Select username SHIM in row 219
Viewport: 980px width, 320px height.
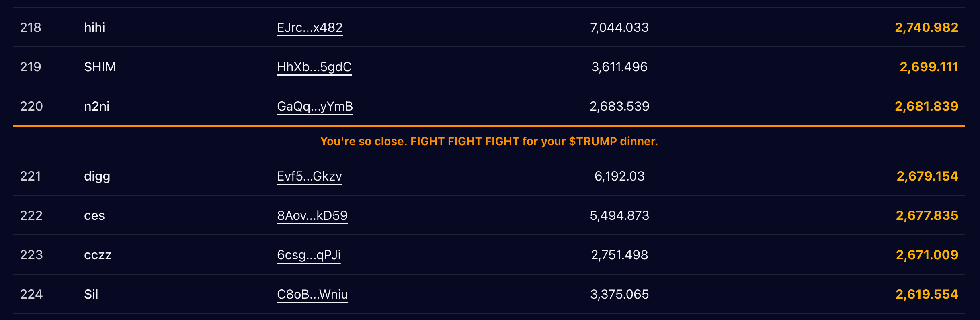pos(100,67)
